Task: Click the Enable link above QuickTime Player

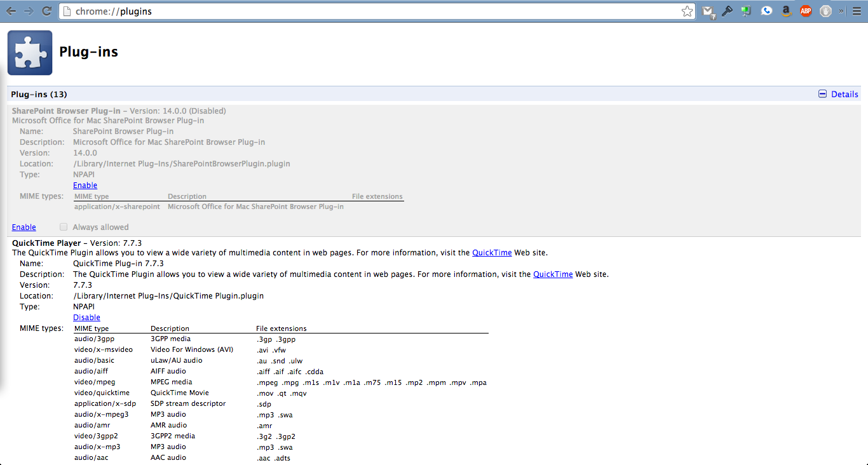Action: click(24, 227)
